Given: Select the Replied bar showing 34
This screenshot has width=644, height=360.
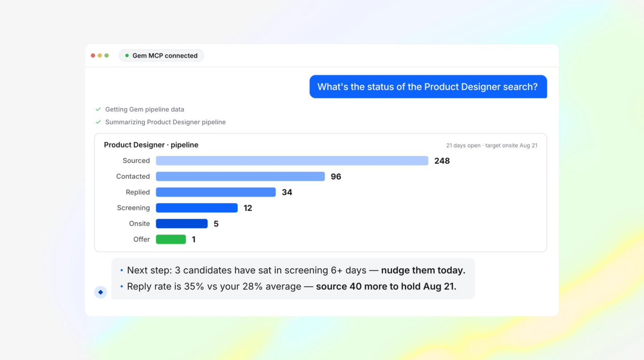Looking at the screenshot, I should coord(216,192).
